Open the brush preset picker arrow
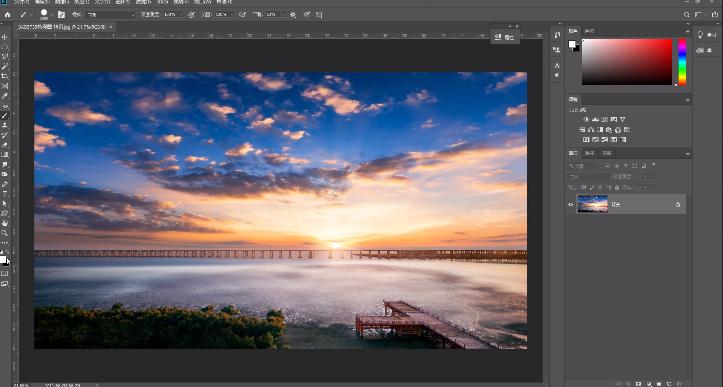The width and height of the screenshot is (723, 387). coord(51,15)
